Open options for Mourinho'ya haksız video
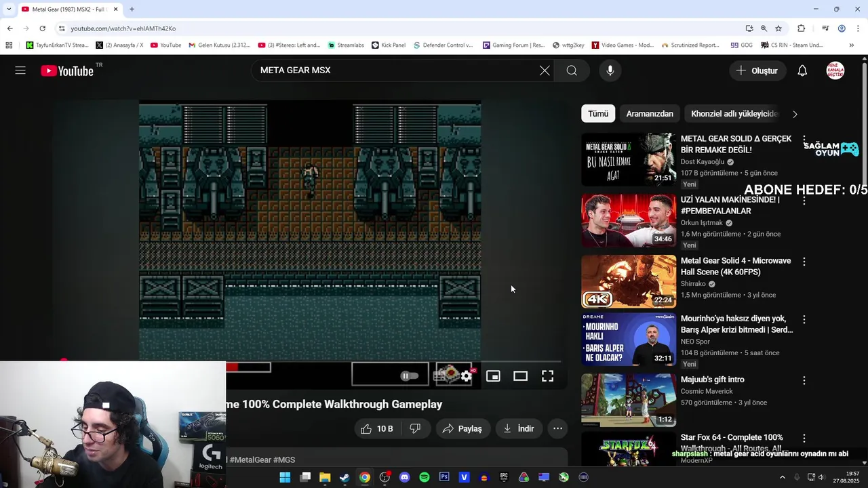868x488 pixels. coord(804,319)
